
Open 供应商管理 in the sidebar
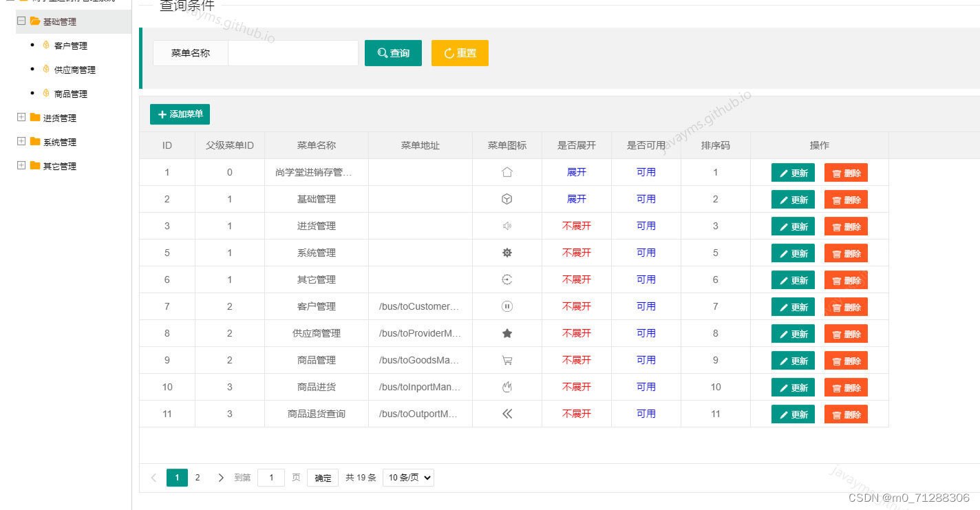tap(75, 70)
